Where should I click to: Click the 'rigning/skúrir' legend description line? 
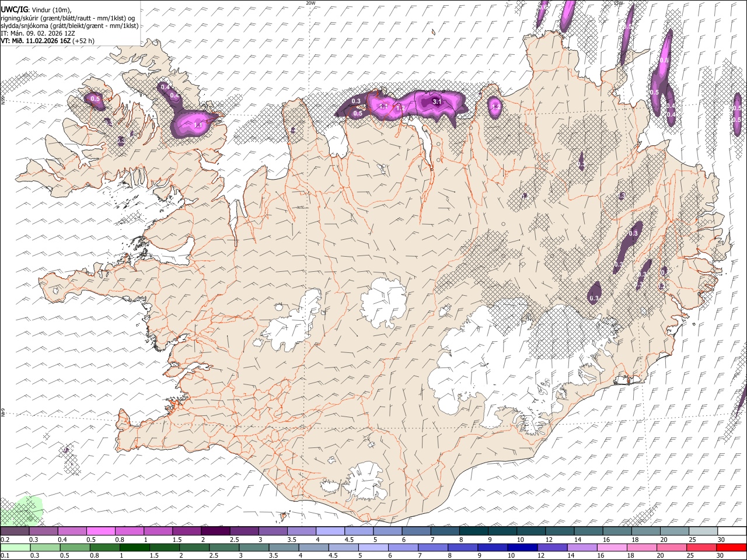click(x=68, y=18)
